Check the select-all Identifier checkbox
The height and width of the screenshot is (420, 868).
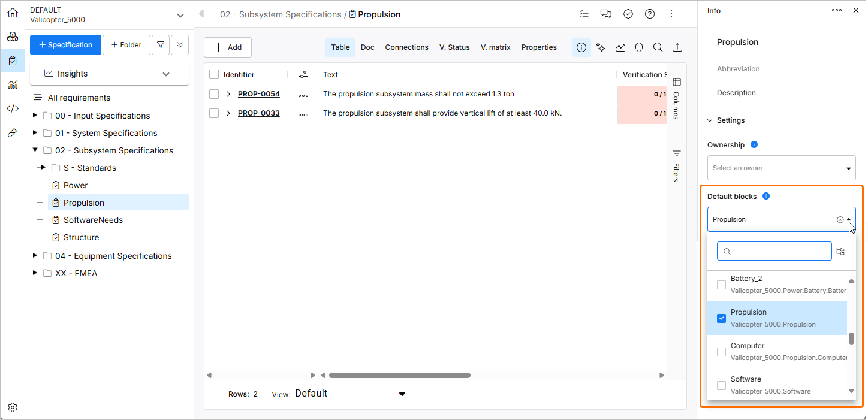pyautogui.click(x=214, y=74)
